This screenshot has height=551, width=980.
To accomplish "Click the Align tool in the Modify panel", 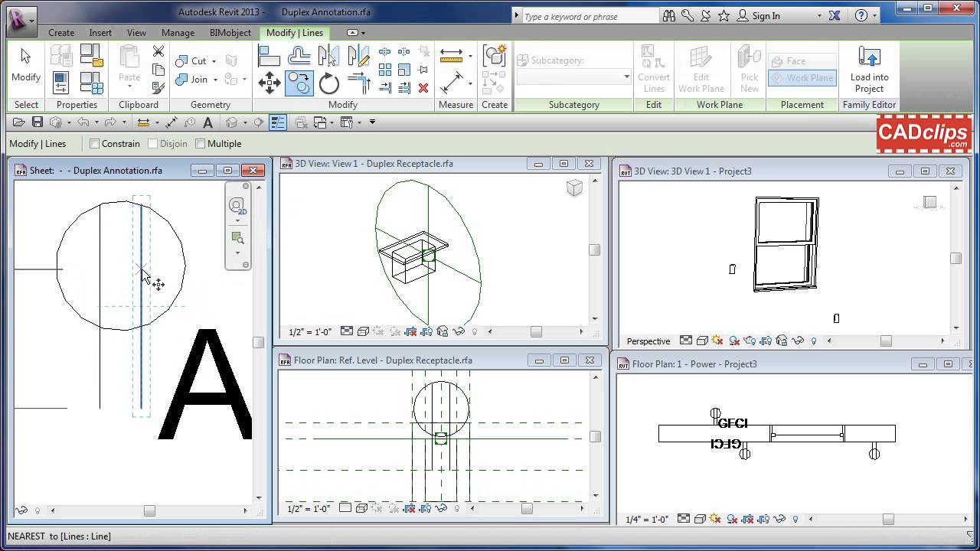I will [x=269, y=56].
